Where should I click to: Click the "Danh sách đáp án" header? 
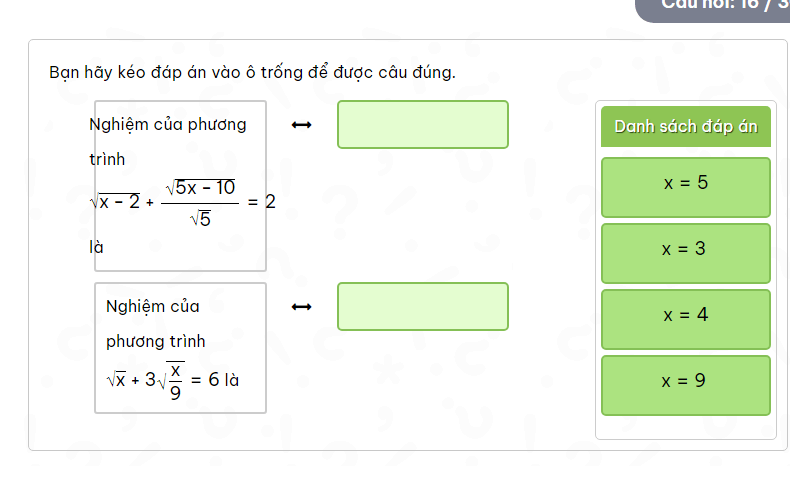(685, 127)
